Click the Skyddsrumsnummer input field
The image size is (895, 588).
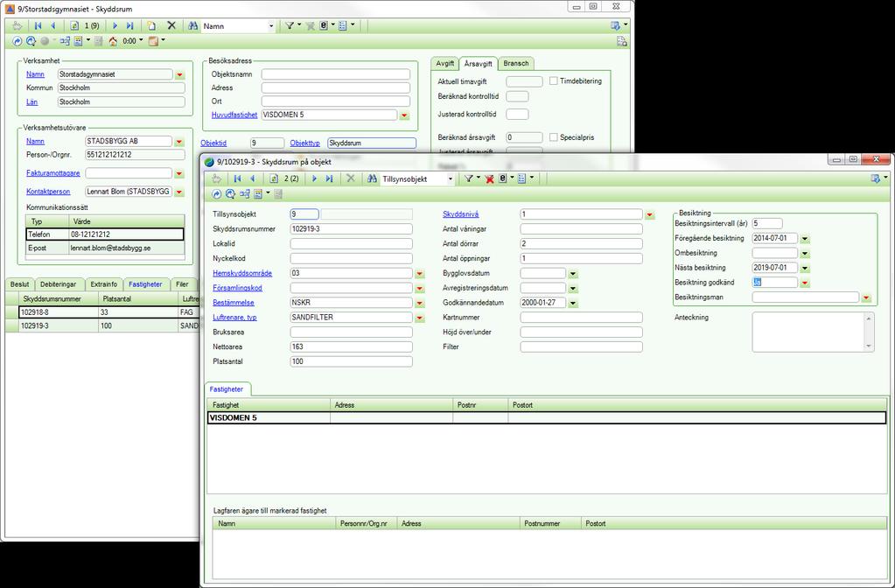tap(351, 229)
